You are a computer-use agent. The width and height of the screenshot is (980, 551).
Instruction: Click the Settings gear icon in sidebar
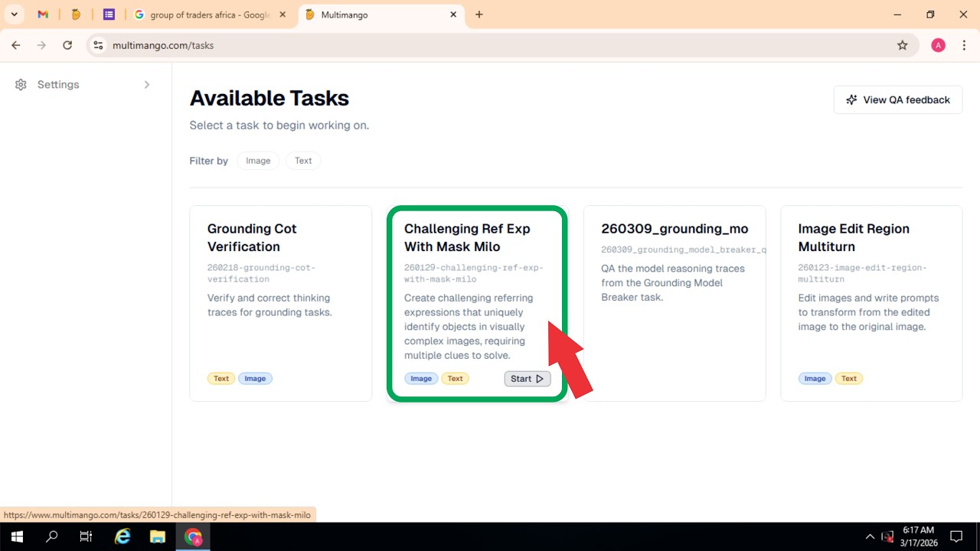point(21,85)
